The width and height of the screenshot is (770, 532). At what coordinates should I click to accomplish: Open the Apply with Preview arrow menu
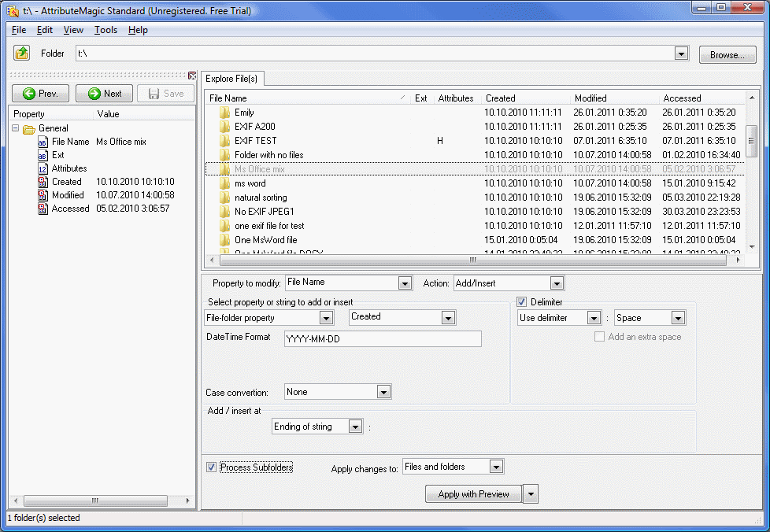pyautogui.click(x=531, y=494)
